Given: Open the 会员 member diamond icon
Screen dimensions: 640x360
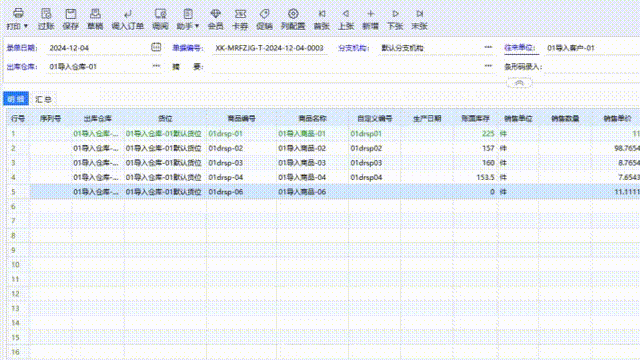Looking at the screenshot, I should pyautogui.click(x=216, y=19).
